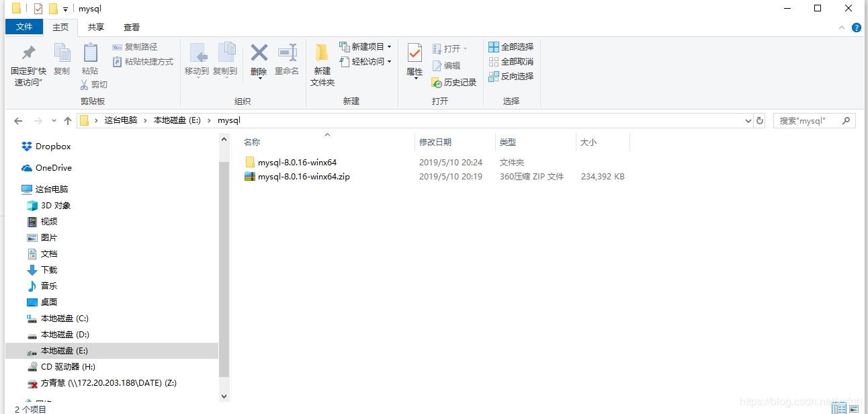Open the recent locations dropdown arrow
The height and width of the screenshot is (414, 868).
(x=54, y=122)
